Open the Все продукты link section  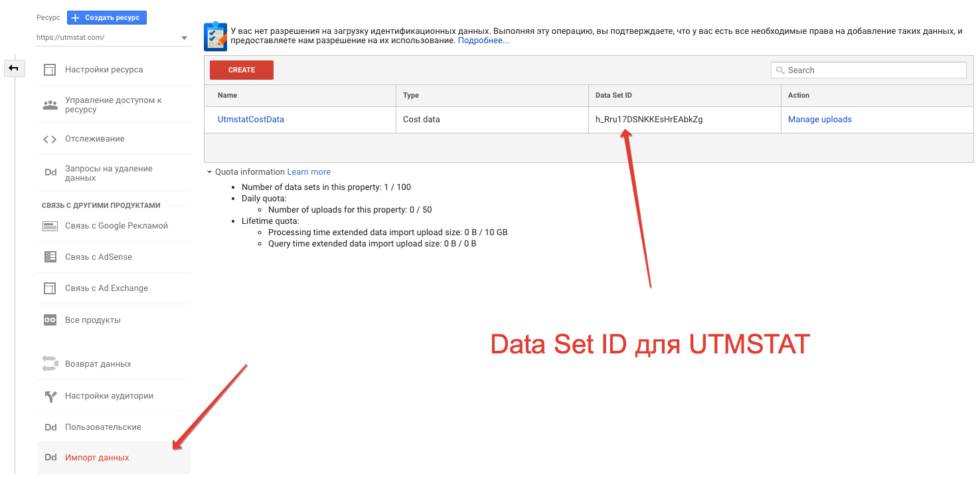[x=92, y=320]
